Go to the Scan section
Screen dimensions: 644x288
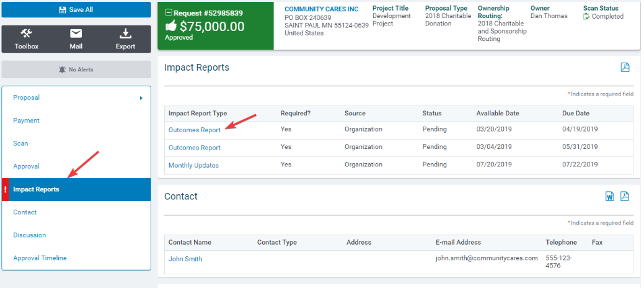pyautogui.click(x=20, y=143)
